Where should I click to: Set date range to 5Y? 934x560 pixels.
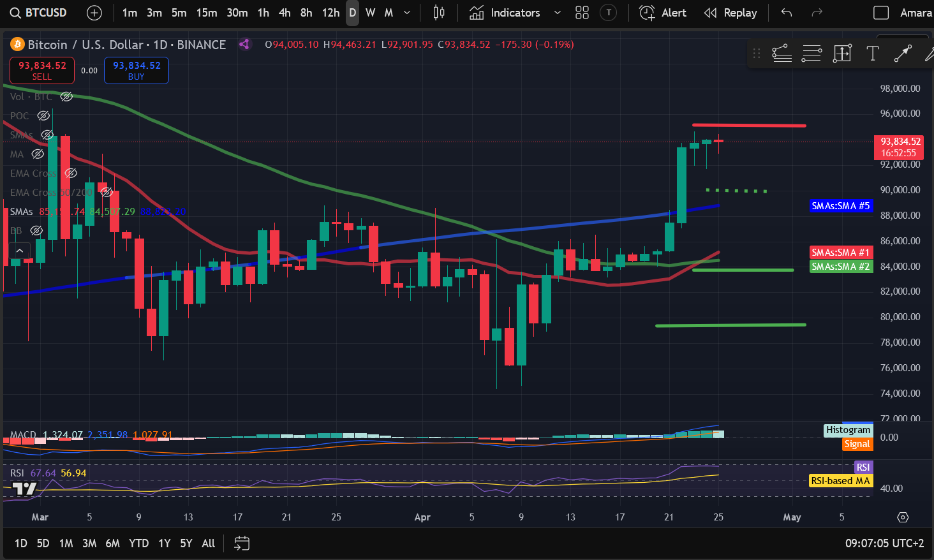pyautogui.click(x=186, y=543)
